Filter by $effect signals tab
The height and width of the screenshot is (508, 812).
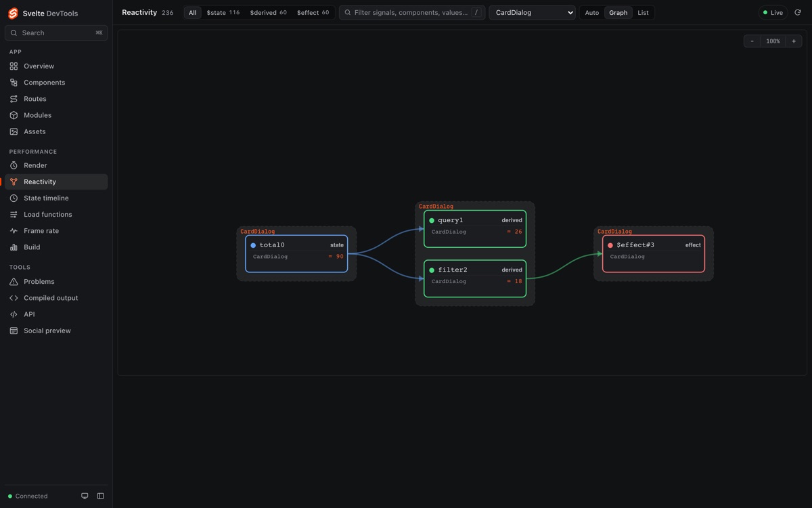(x=313, y=12)
